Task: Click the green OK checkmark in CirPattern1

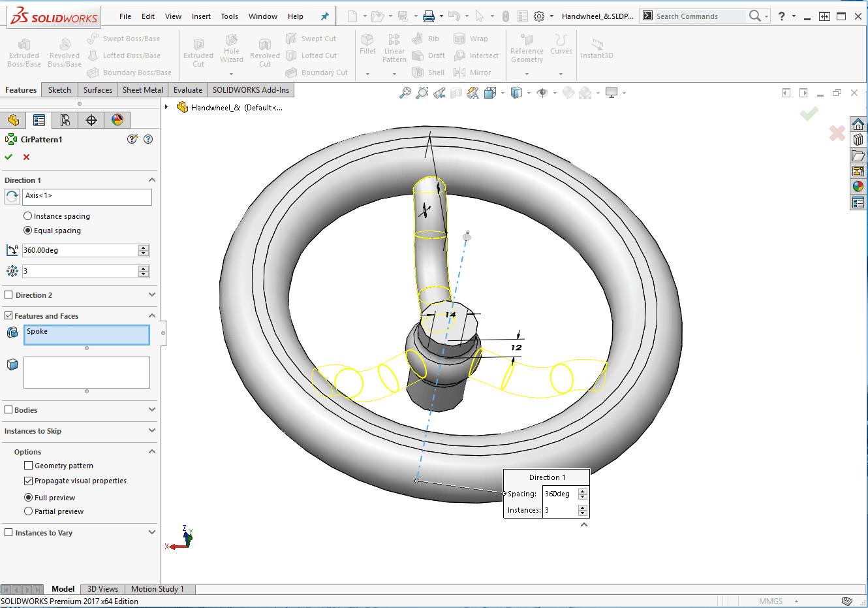Action: tap(8, 157)
